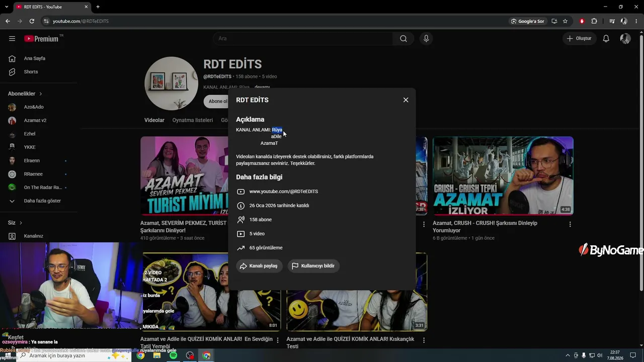Click the 26 Oca 2026 join date text
Screen dimensions: 644x362
pos(279,206)
